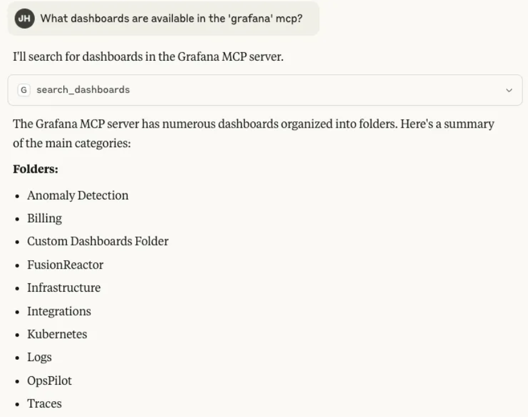Screen dimensions: 528x420
Task: Select the Logs list entry
Action: pos(40,357)
